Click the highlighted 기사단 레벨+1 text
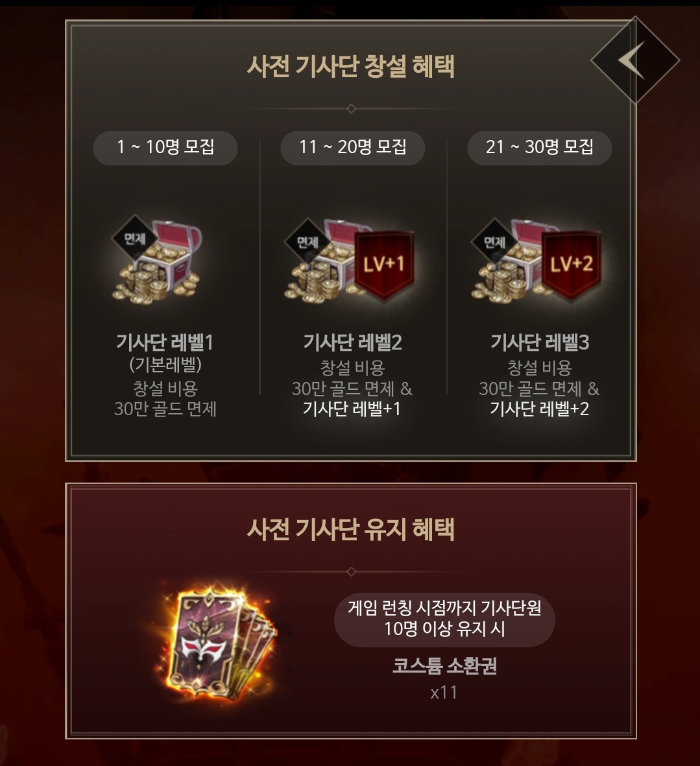 [352, 409]
